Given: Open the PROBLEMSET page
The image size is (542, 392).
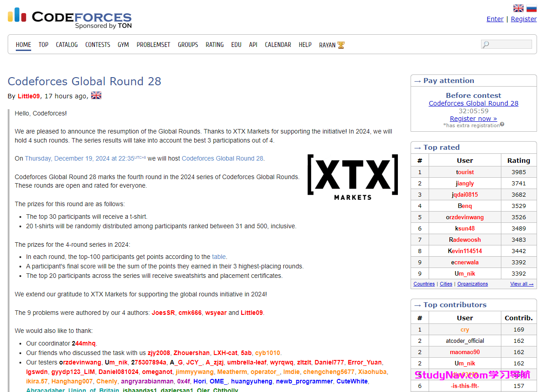Looking at the screenshot, I should click(153, 45).
